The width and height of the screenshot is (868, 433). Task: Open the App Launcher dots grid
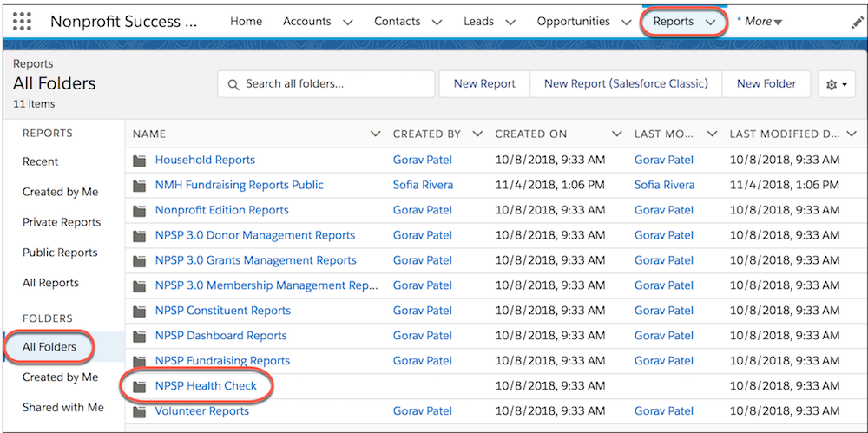point(23,21)
